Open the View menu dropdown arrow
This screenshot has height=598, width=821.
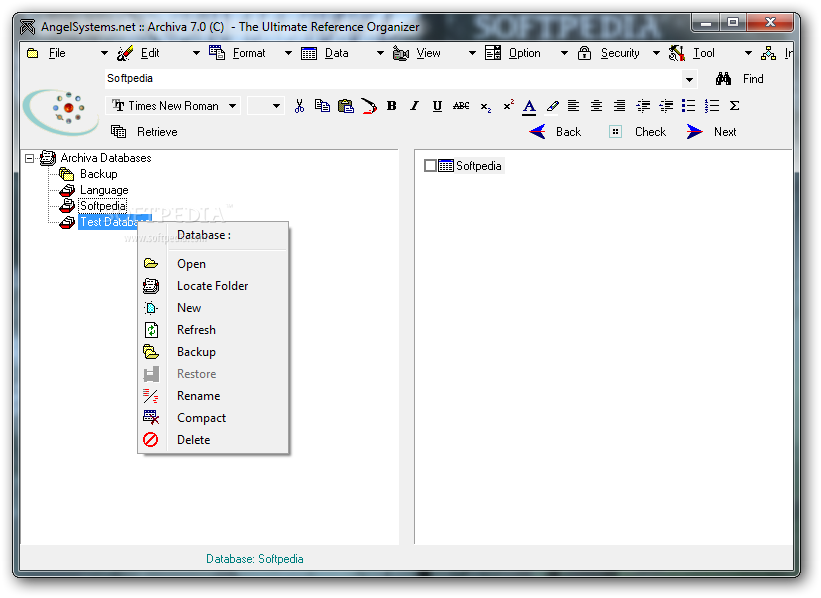(472, 53)
